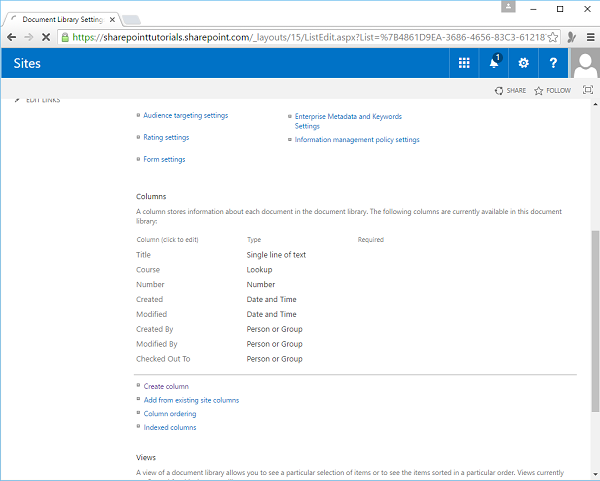Viewport: 600px width, 481px height.
Task: Click the Share icon button
Action: click(510, 90)
